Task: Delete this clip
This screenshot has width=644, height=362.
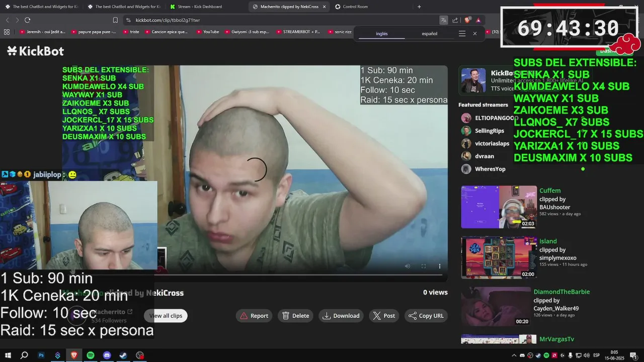Action: [x=296, y=316]
